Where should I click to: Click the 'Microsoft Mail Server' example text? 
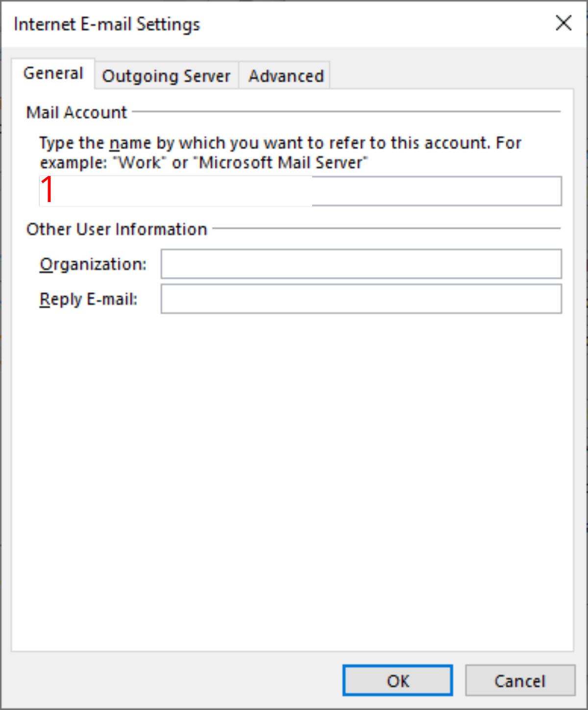pyautogui.click(x=283, y=162)
